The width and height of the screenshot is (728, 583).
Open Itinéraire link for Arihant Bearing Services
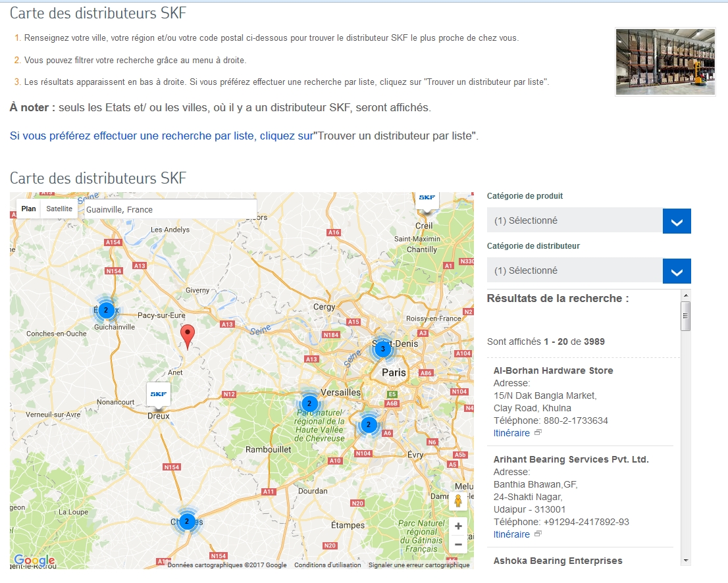[511, 534]
